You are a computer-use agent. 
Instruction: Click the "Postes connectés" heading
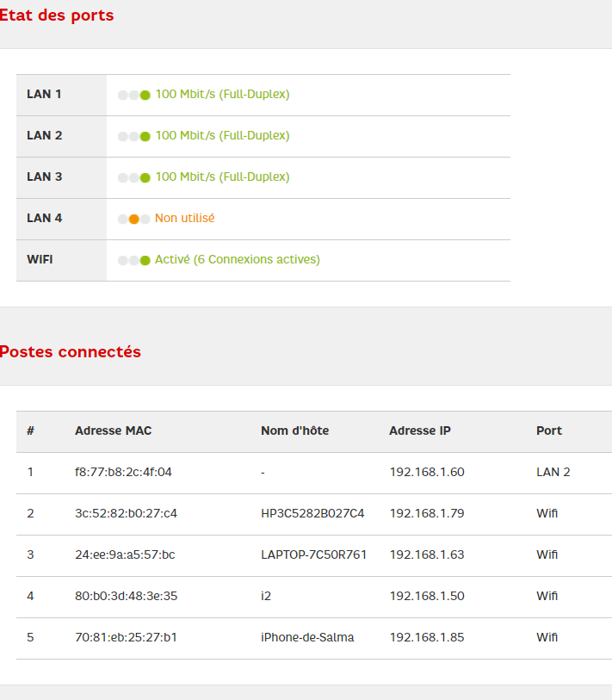tap(70, 352)
